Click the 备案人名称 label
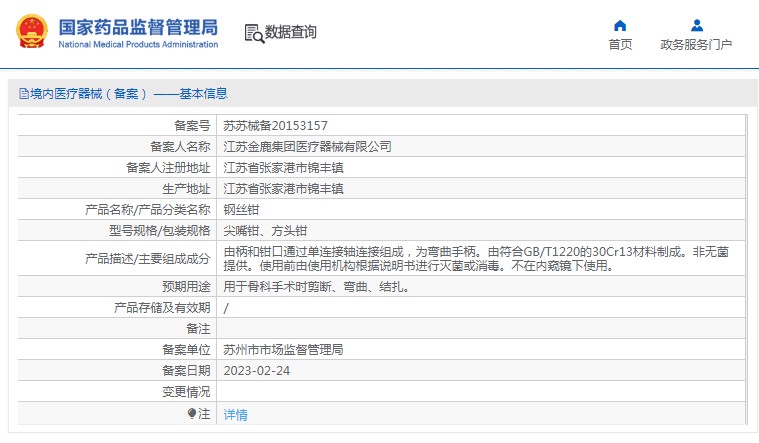This screenshot has width=759, height=443. (x=180, y=147)
